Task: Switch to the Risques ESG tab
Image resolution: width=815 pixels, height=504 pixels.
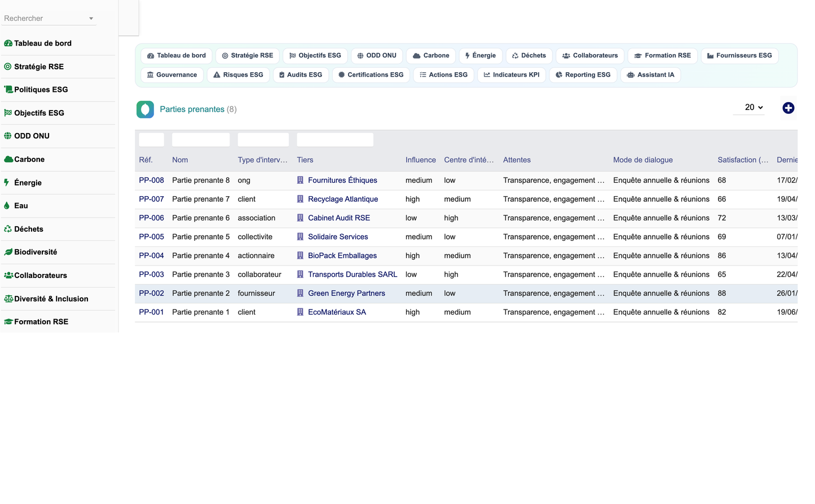Action: pos(237,74)
